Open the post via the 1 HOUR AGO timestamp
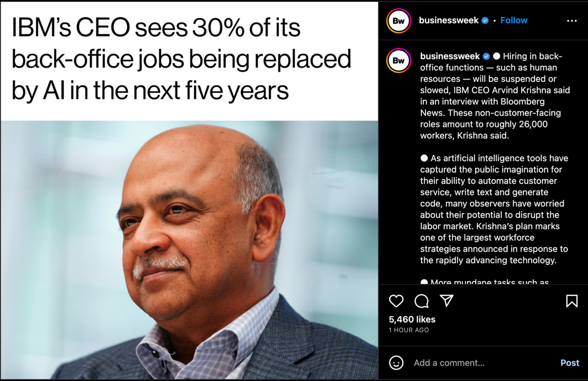The image size is (588, 381). tap(408, 330)
